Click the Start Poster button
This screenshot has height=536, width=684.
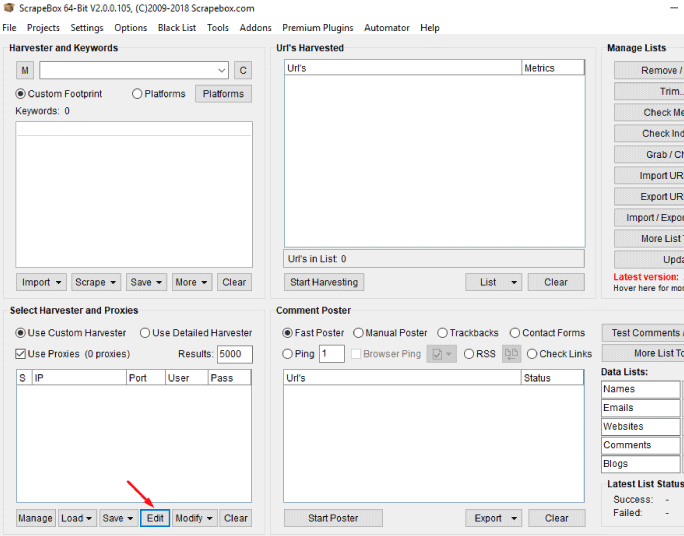[333, 518]
